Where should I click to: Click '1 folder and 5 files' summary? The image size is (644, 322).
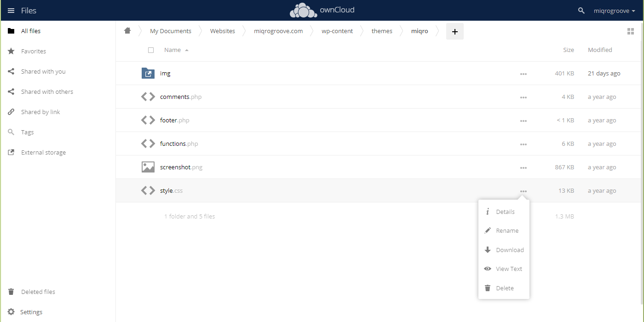(x=190, y=216)
